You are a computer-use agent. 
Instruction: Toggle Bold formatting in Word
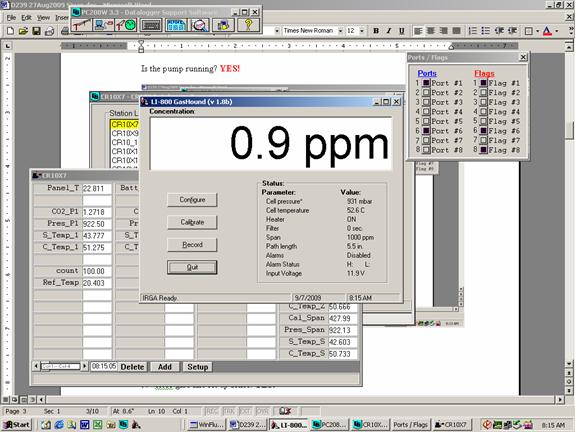point(376,31)
